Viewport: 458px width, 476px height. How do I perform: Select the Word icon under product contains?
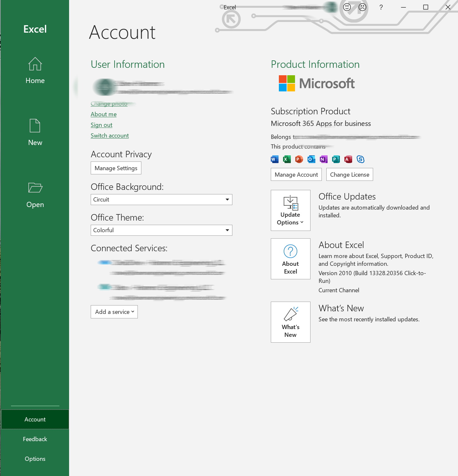(274, 159)
